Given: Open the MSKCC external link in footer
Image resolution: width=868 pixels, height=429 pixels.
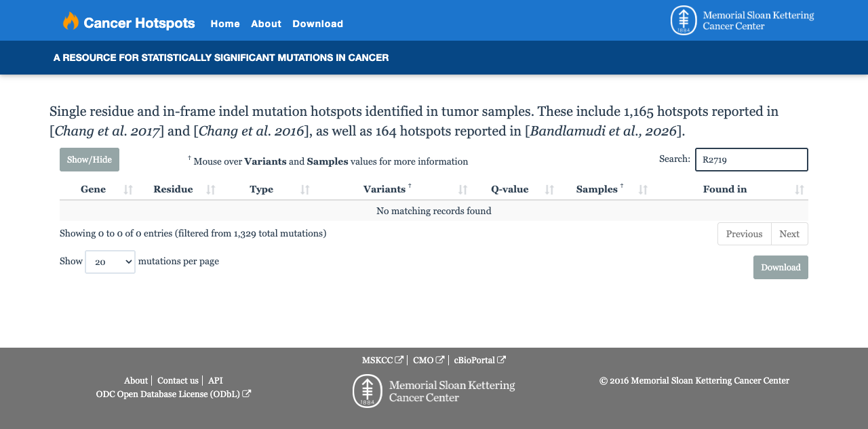Looking at the screenshot, I should click(x=382, y=361).
